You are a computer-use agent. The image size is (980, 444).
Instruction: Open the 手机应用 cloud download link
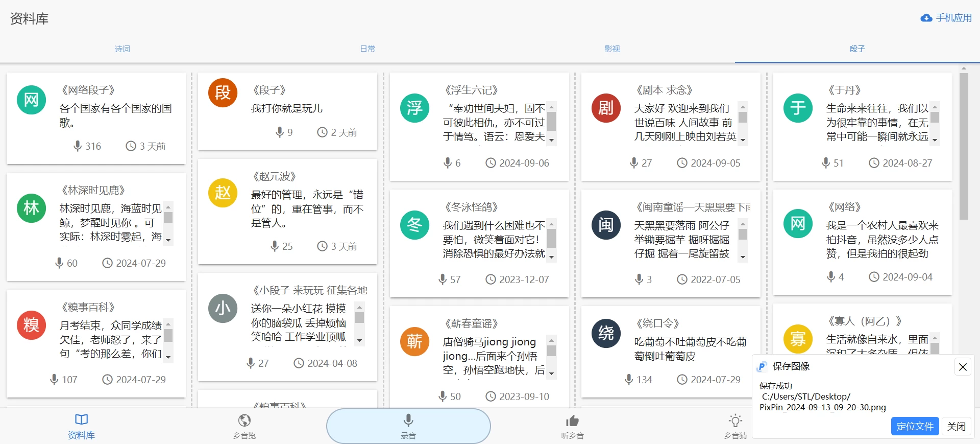pyautogui.click(x=946, y=18)
